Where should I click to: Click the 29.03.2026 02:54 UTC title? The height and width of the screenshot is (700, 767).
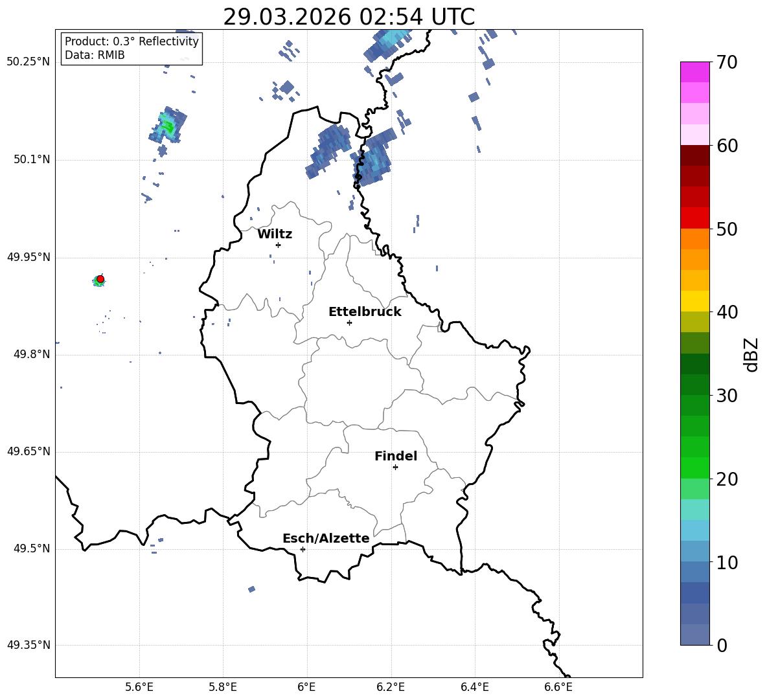(x=349, y=17)
